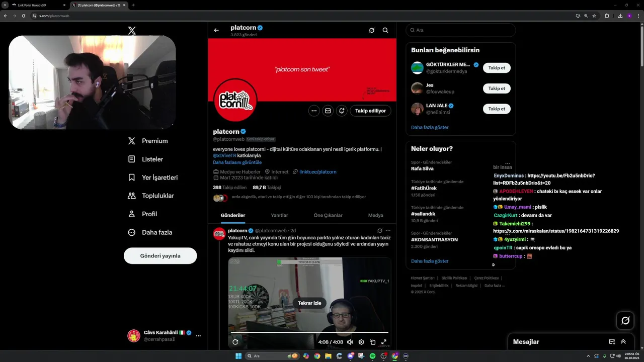Click the Hizmet Şartları footer link
The width and height of the screenshot is (644, 362).
422,278
